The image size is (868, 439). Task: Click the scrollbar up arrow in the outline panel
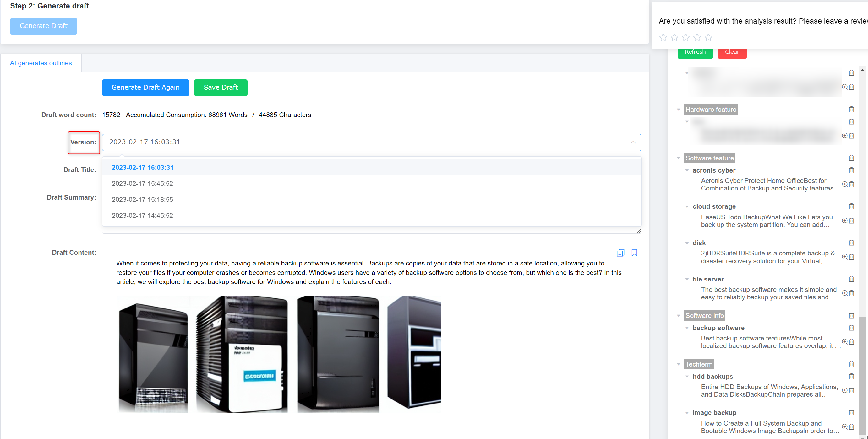(863, 70)
